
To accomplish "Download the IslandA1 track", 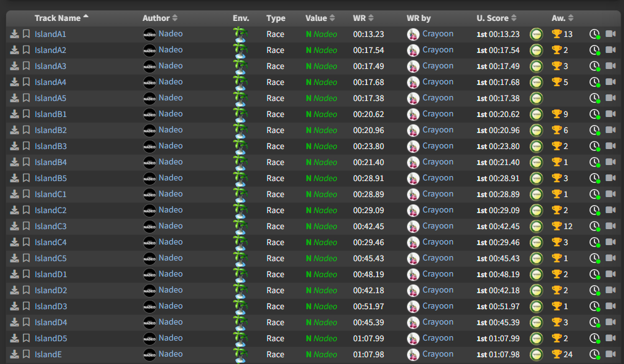I will point(14,34).
